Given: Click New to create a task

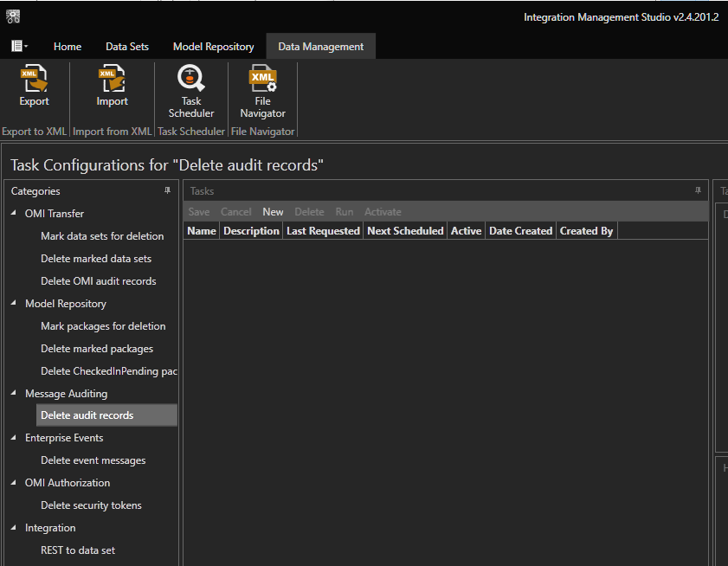Looking at the screenshot, I should 273,212.
